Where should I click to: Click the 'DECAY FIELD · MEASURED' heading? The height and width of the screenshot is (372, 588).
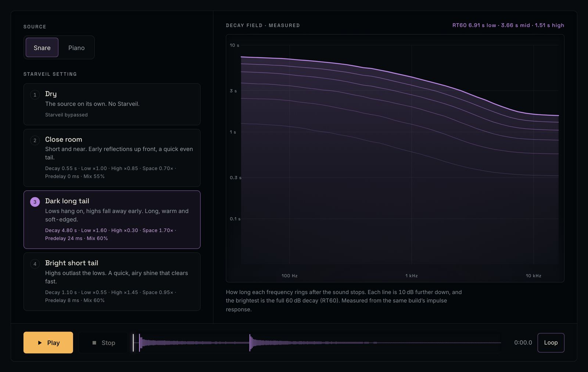(263, 25)
